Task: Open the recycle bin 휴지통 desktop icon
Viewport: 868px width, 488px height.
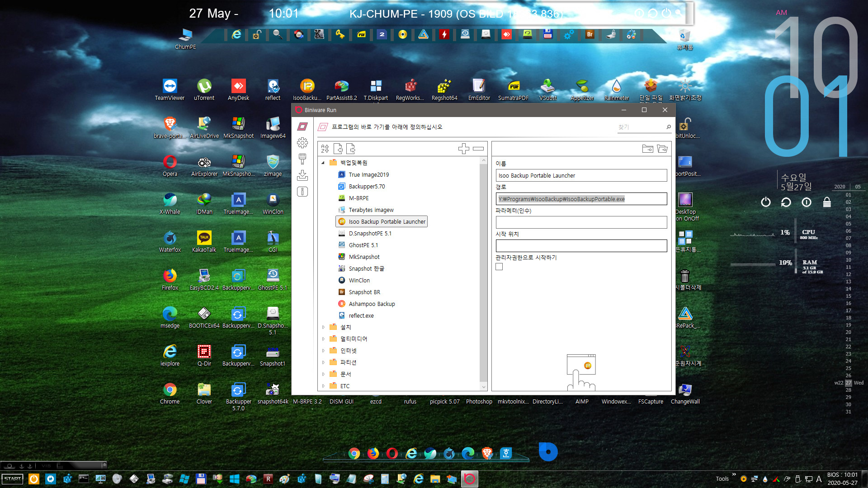Action: 685,39
